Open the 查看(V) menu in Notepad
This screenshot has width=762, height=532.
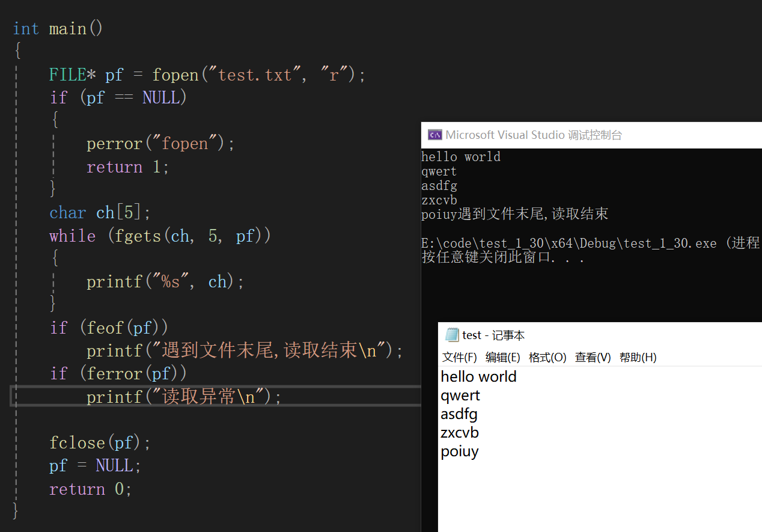[593, 357]
